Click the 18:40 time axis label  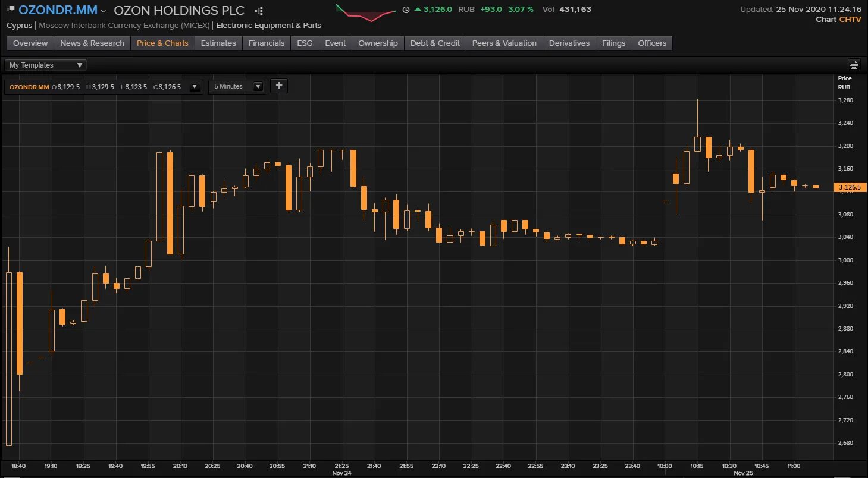coord(18,466)
